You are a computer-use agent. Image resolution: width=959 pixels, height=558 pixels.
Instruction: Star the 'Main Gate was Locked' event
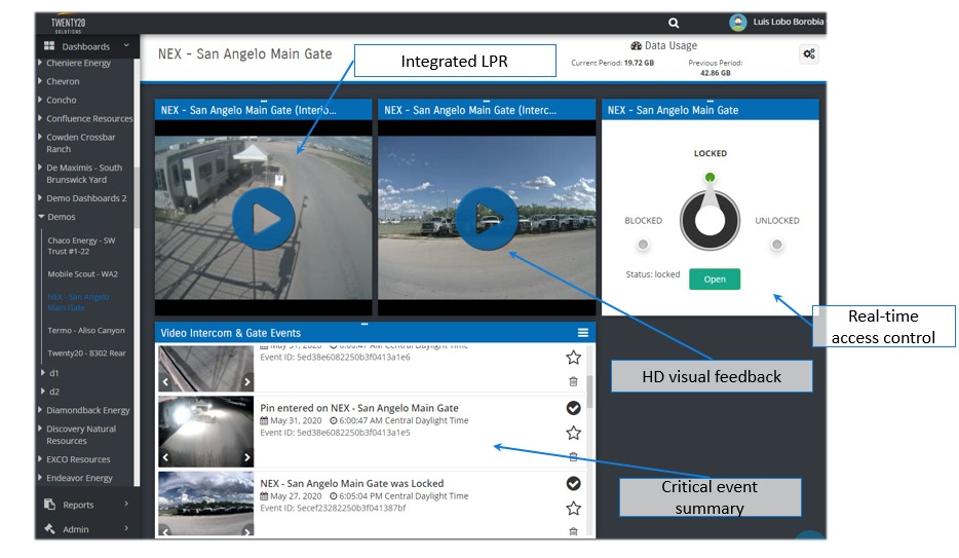click(x=573, y=508)
